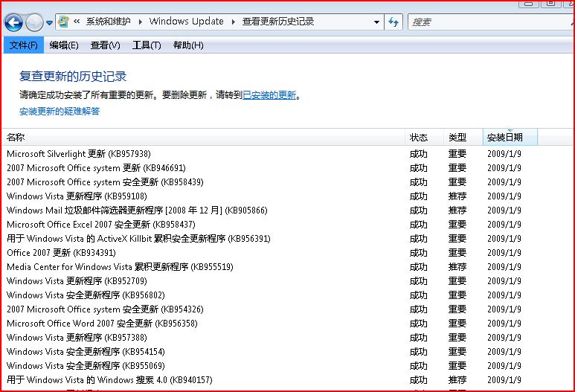Click the 搜索 search box
This screenshot has width=575, height=392.
492,22
